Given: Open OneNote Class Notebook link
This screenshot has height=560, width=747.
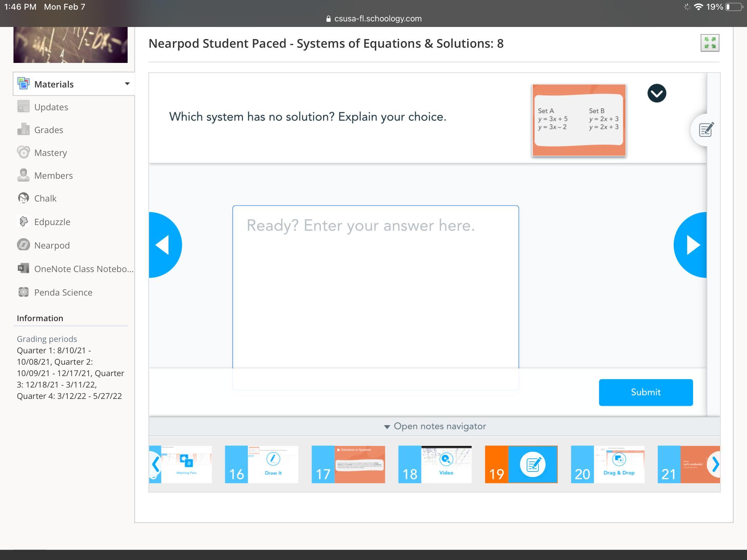Looking at the screenshot, I should pyautogui.click(x=83, y=269).
